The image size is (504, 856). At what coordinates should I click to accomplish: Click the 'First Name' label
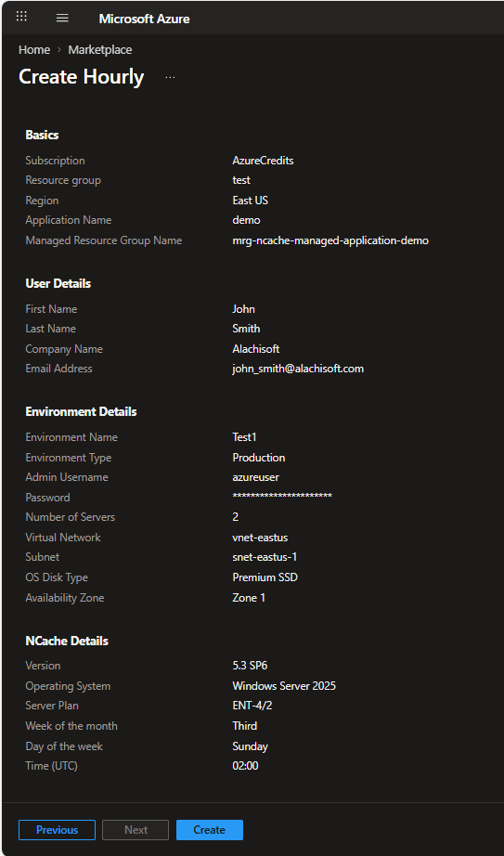(51, 309)
